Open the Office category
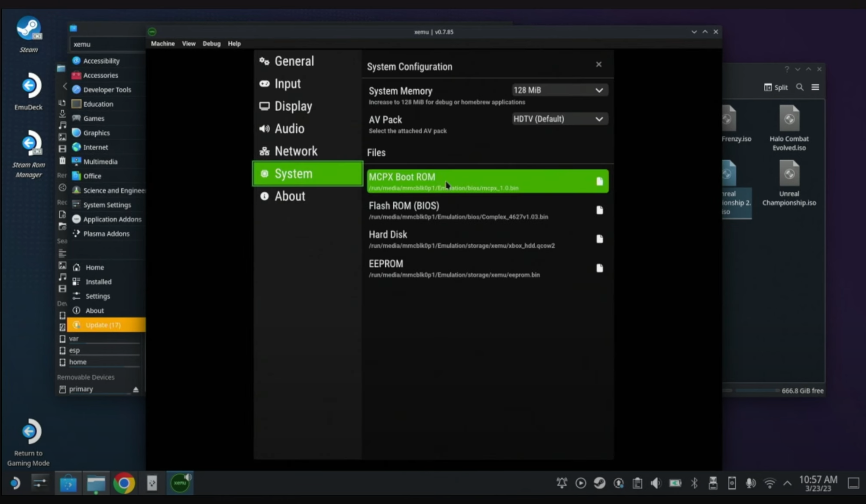Image resolution: width=866 pixels, height=504 pixels. tap(107, 176)
